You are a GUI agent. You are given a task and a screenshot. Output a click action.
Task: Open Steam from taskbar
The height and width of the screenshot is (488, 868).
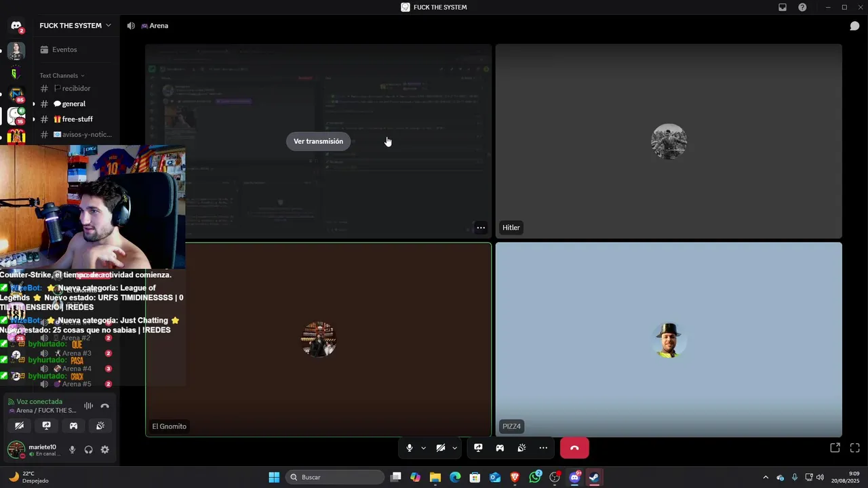(x=594, y=477)
